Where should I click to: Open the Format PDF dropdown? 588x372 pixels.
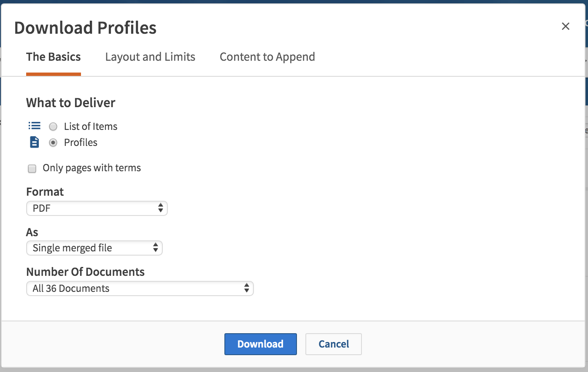[97, 208]
